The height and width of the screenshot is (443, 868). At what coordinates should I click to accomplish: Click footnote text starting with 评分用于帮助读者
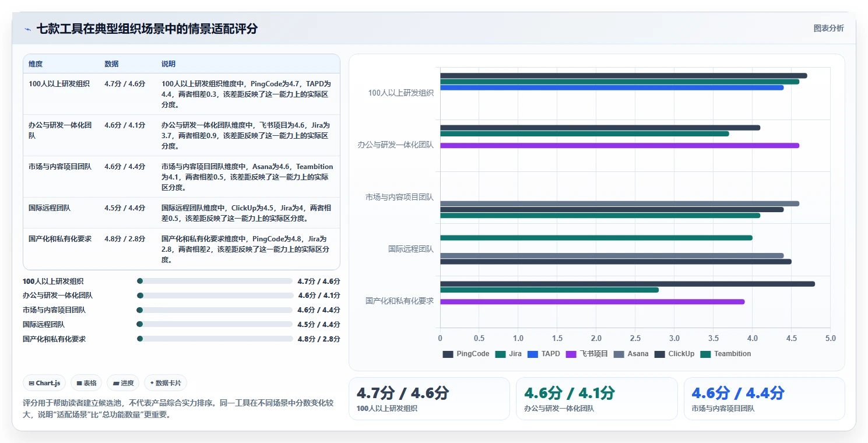pos(178,409)
